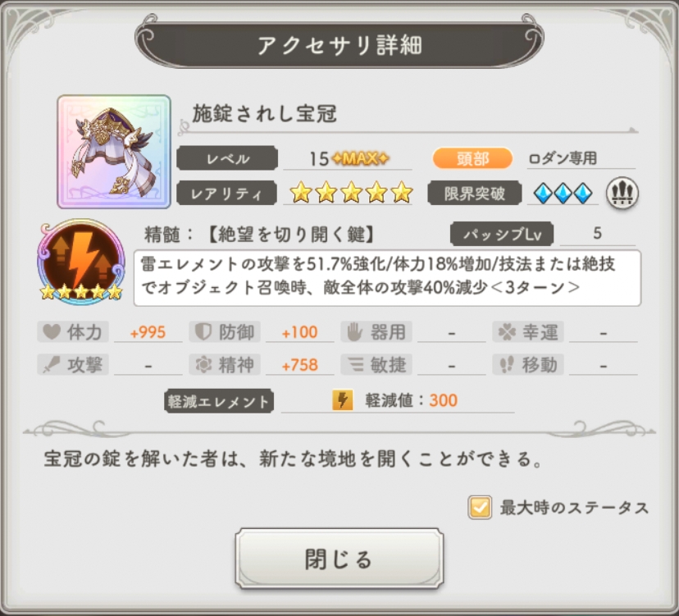Click the blue limit break diamonds
Screen dimensions: 679x616
[x=563, y=194]
